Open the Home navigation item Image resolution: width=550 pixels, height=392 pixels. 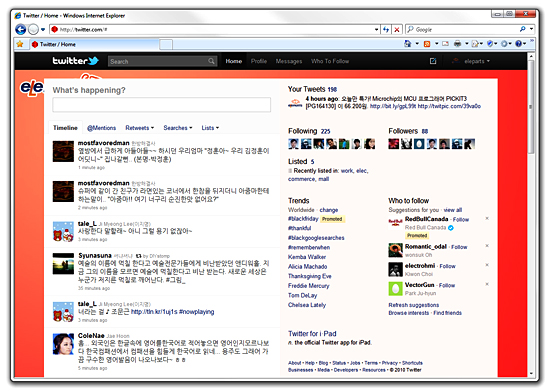click(234, 61)
